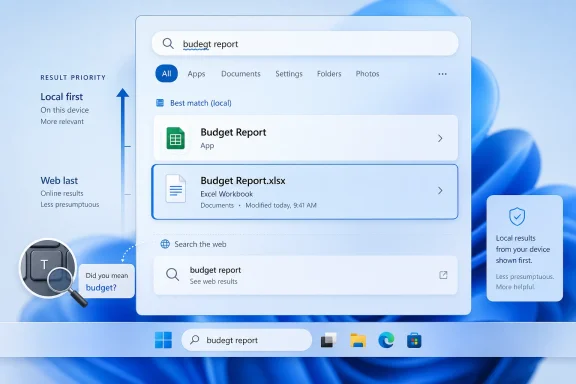Open the 'budget report' web result
Viewport: 576px width, 384px height.
click(x=305, y=275)
